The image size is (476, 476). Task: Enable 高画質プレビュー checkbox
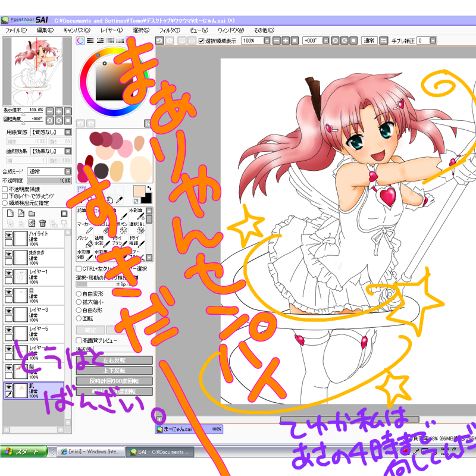click(x=79, y=340)
